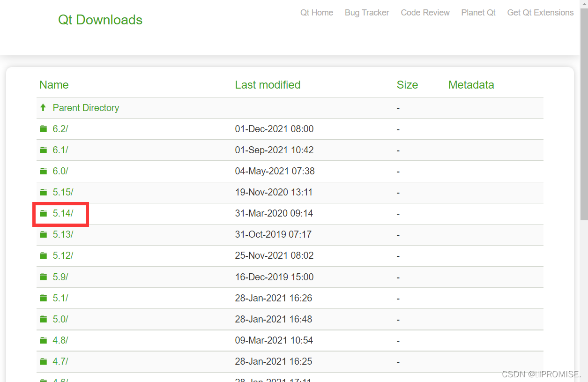Open the 6.1/ directory link

60,150
